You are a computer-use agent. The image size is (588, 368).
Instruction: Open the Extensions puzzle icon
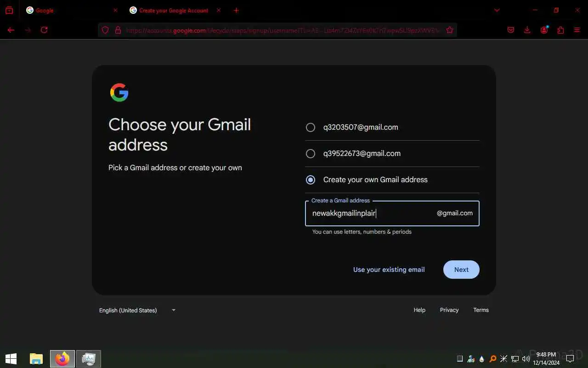560,30
